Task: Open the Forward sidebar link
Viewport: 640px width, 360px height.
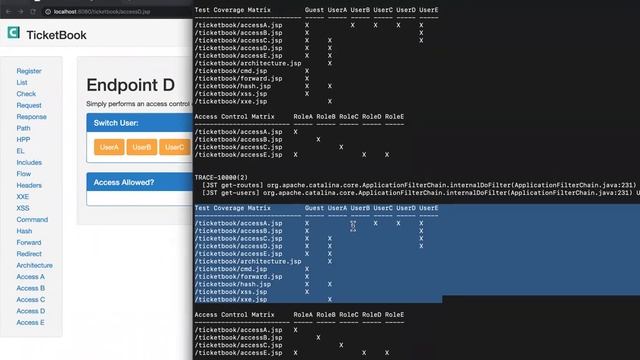Action: [29, 242]
